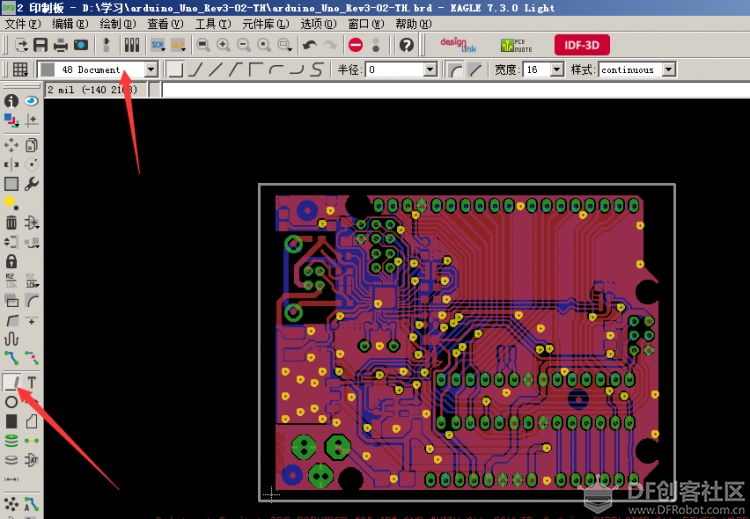This screenshot has width=750, height=519.
Task: Click the Zoom select area icon
Action: pyautogui.click(x=285, y=45)
